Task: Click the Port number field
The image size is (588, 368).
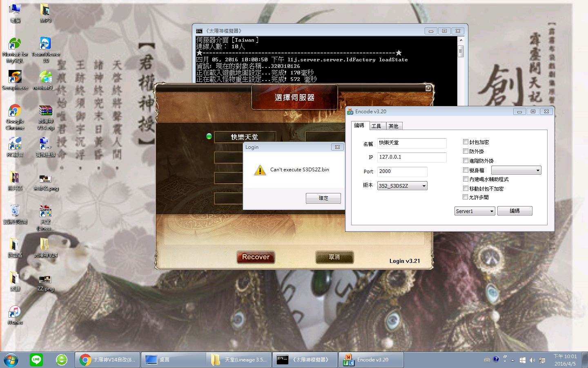Action: coord(402,171)
